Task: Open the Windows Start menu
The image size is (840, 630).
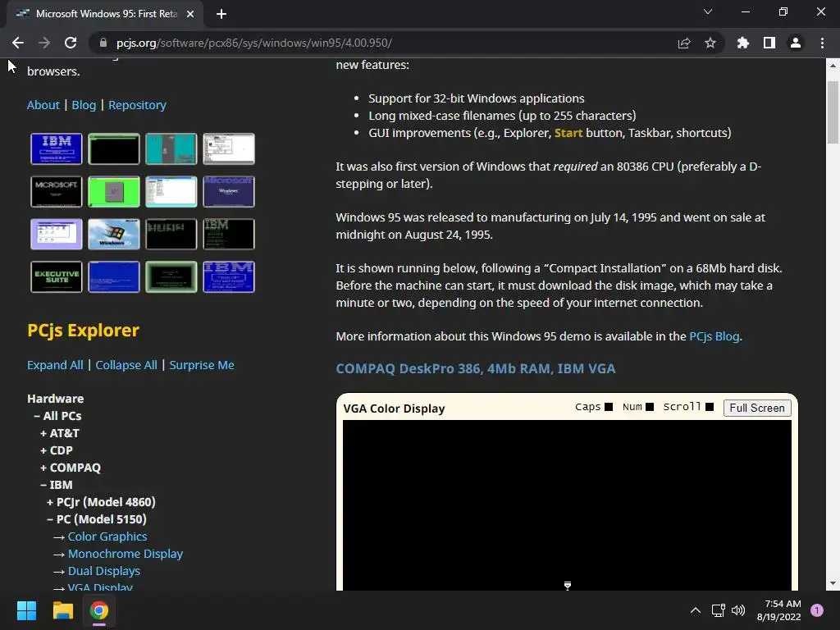Action: 26,610
